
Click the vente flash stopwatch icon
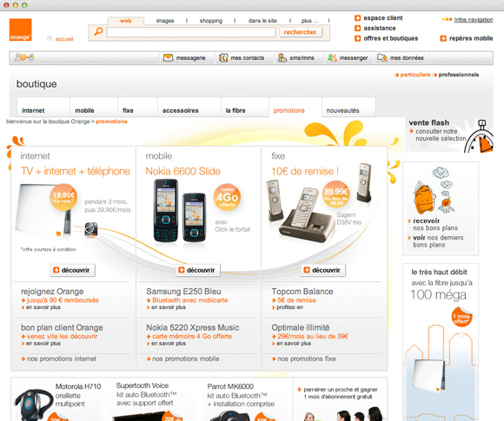pyautogui.click(x=479, y=137)
